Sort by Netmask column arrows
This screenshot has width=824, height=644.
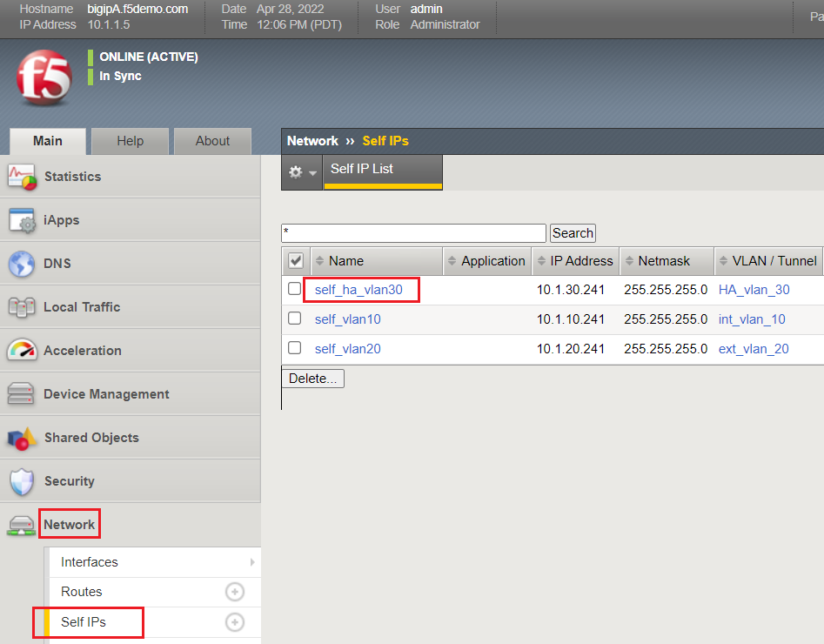click(x=630, y=261)
